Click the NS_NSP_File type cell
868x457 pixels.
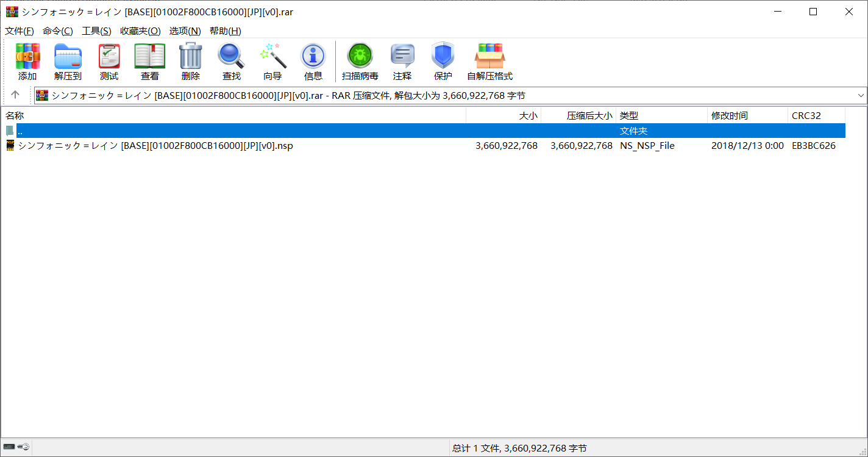[647, 146]
